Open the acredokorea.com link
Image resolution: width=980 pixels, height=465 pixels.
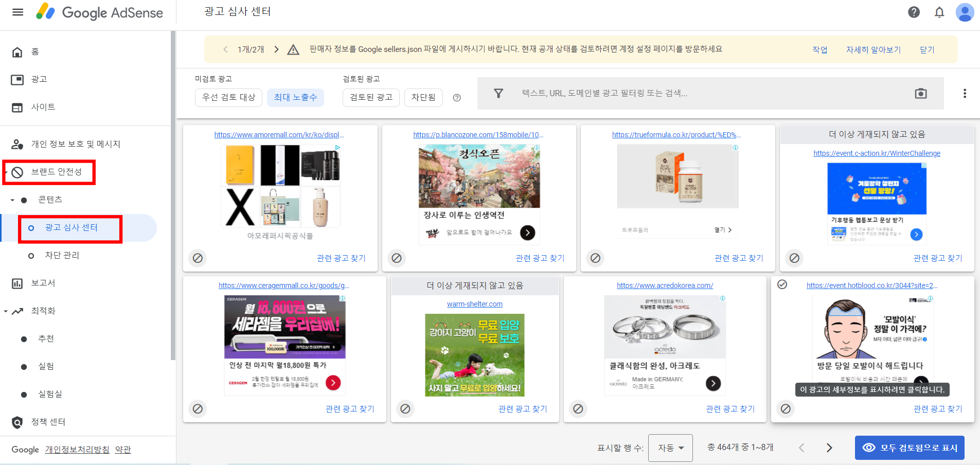[x=665, y=285]
